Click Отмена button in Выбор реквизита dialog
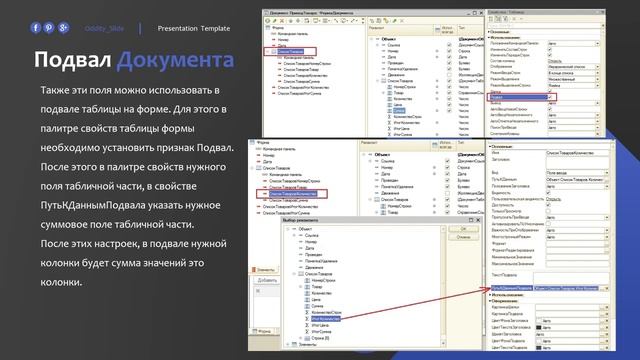This screenshot has height=360, width=640. tap(463, 237)
